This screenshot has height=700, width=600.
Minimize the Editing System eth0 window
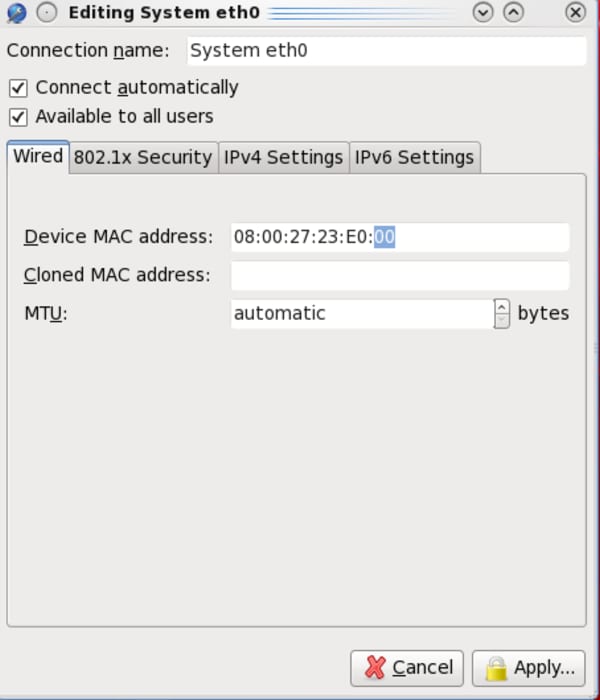tap(484, 13)
